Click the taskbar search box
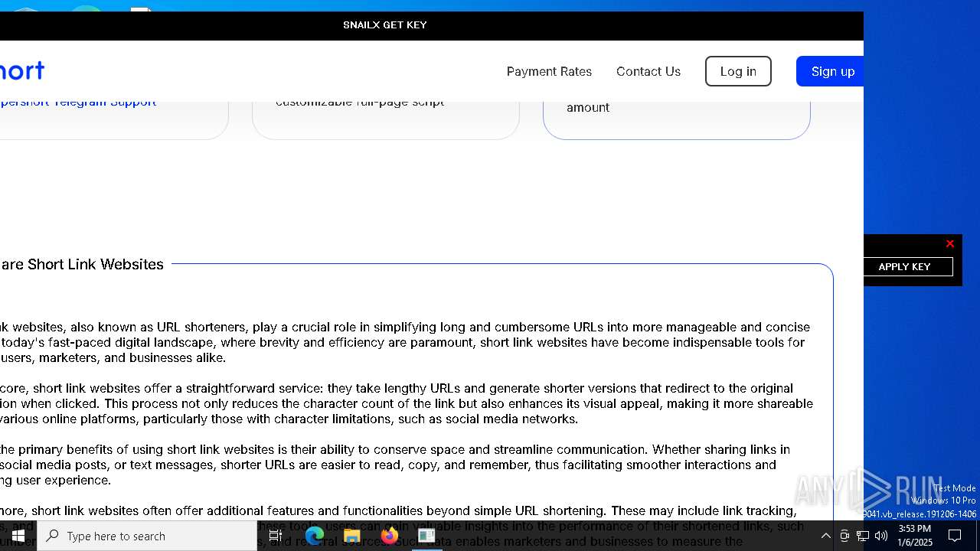This screenshot has width=980, height=551. click(147, 536)
